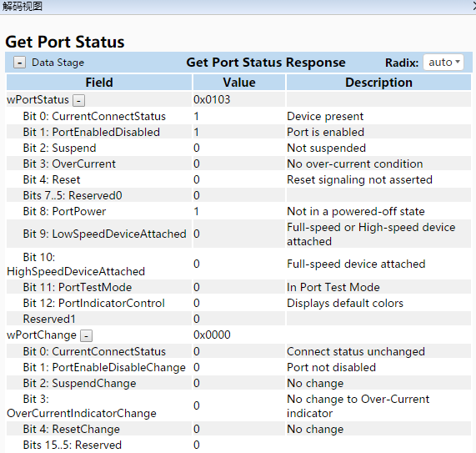Select 'Bit 12: PortIndicatorControl' field
The width and height of the screenshot is (476, 453).
[94, 303]
